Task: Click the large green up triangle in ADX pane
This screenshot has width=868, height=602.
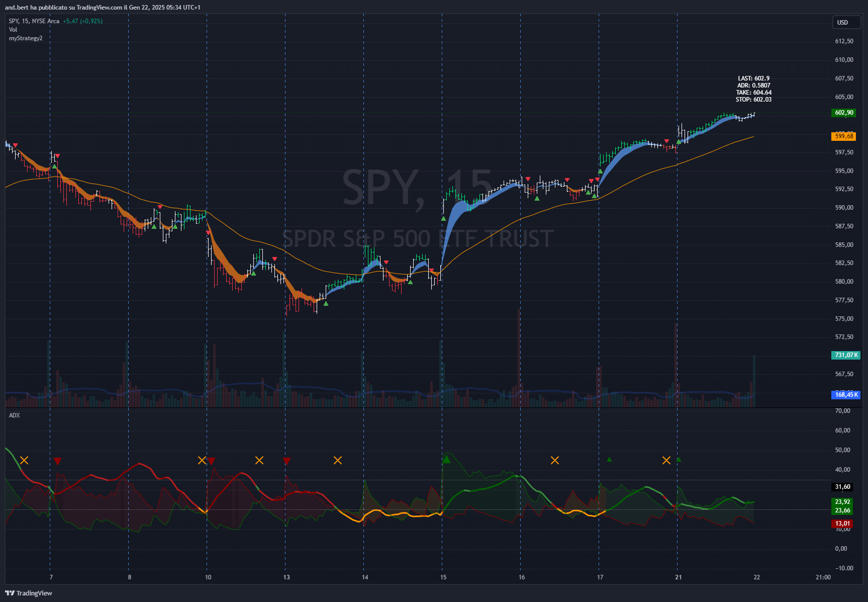Action: [446, 459]
